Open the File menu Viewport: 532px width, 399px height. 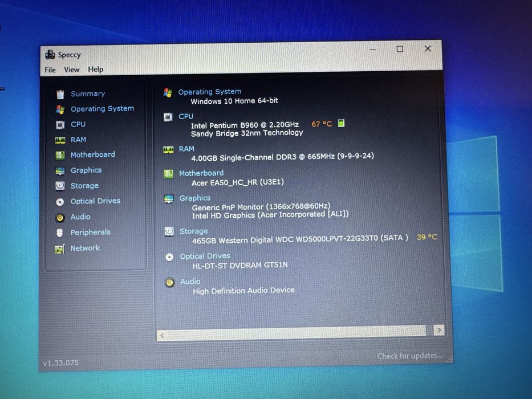point(50,70)
